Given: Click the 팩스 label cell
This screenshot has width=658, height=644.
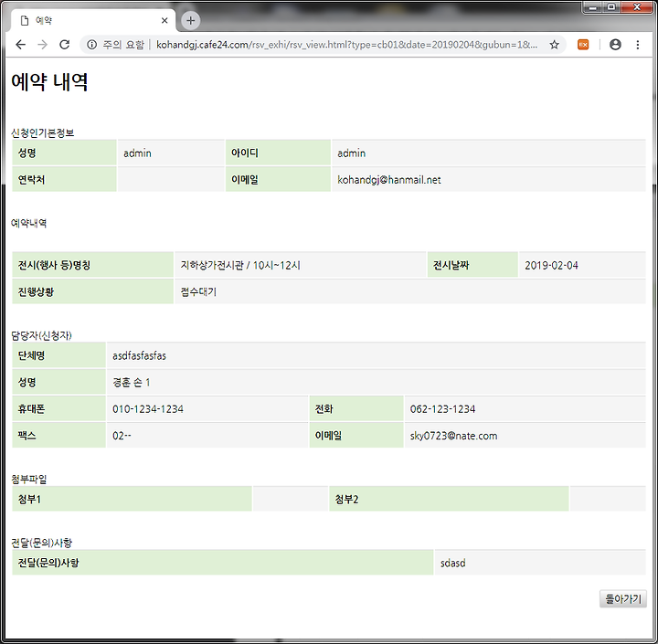Looking at the screenshot, I should coord(58,436).
